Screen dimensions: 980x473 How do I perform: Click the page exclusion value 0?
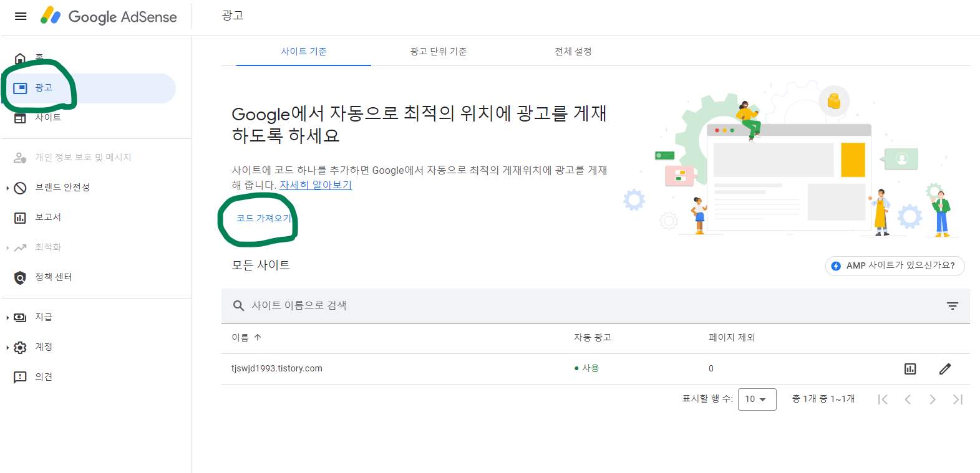click(711, 368)
